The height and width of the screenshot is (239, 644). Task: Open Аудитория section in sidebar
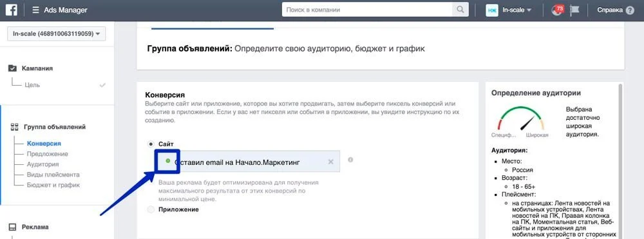[x=43, y=164]
